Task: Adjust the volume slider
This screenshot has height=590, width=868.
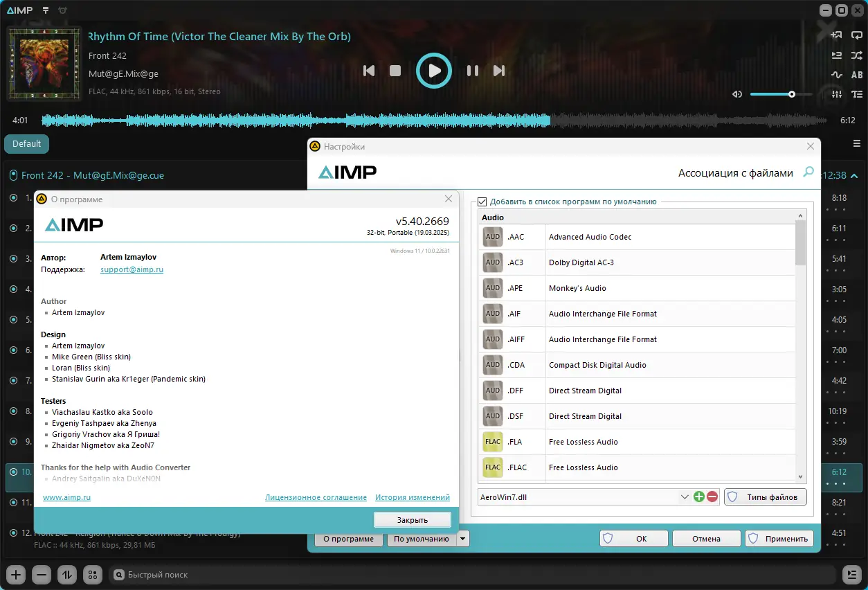Action: point(781,94)
